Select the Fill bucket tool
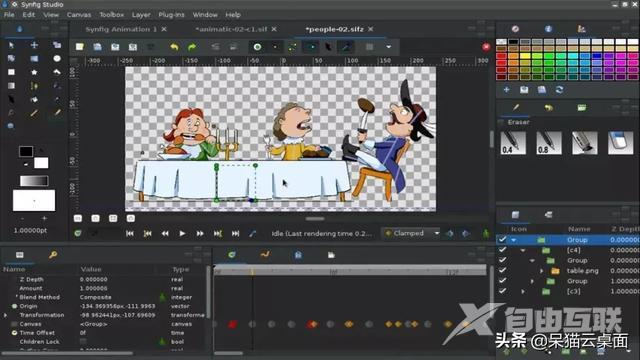 click(34, 99)
